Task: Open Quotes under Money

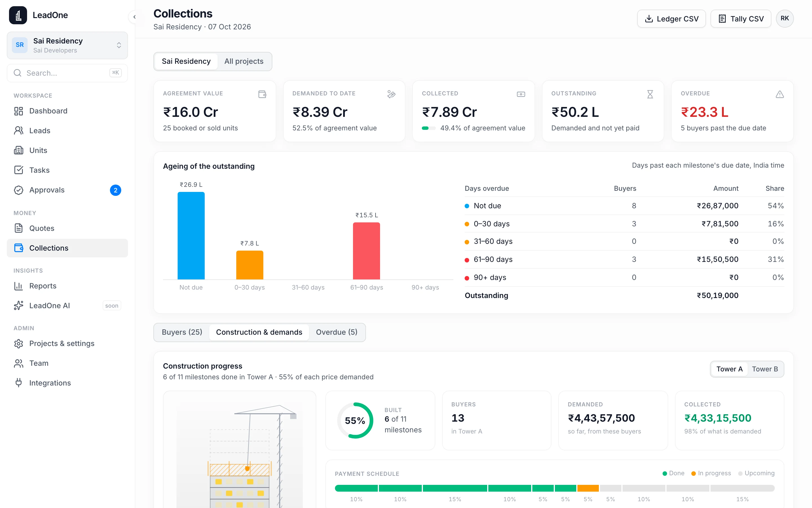Action: [x=67, y=228]
